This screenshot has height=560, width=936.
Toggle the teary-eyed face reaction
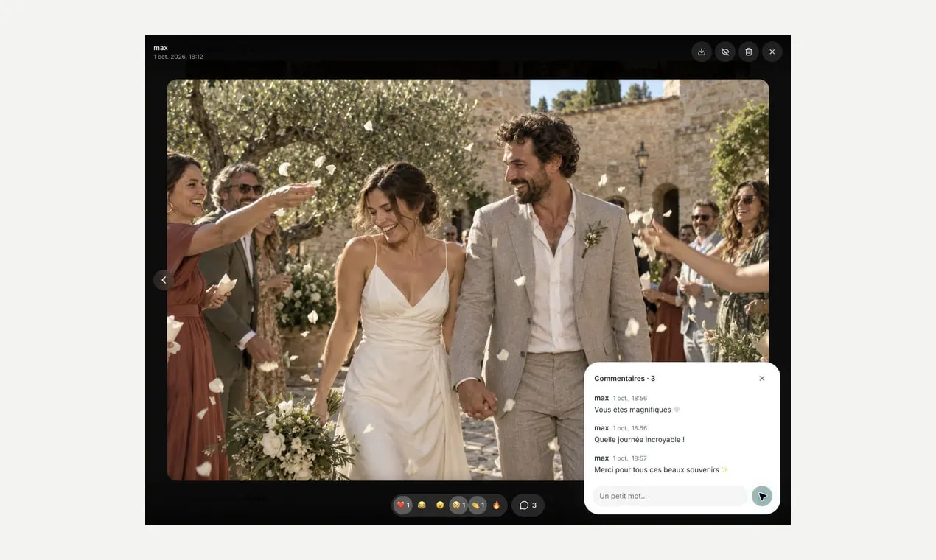point(458,505)
